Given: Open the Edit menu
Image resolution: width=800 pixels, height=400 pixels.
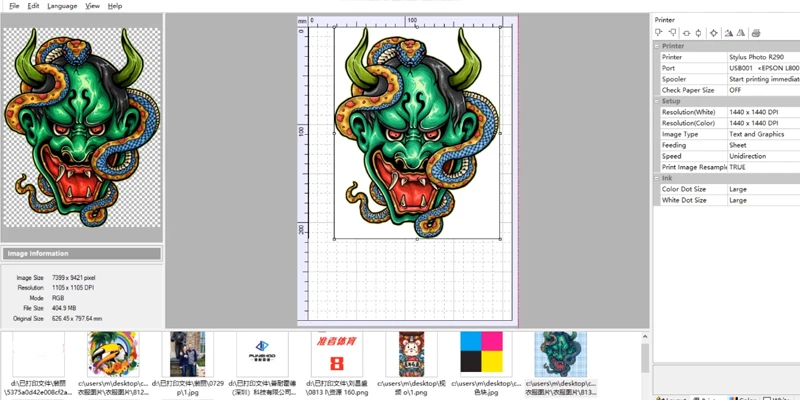Looking at the screenshot, I should pos(33,6).
